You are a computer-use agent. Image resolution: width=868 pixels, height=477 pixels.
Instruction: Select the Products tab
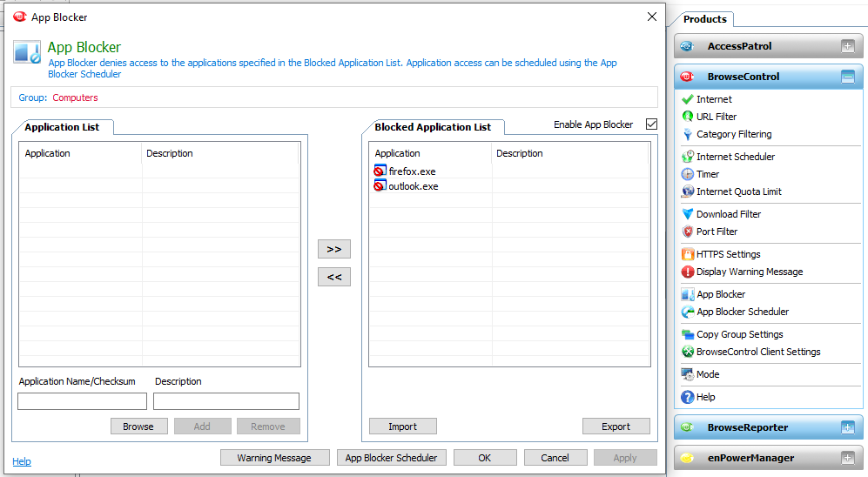tap(704, 19)
